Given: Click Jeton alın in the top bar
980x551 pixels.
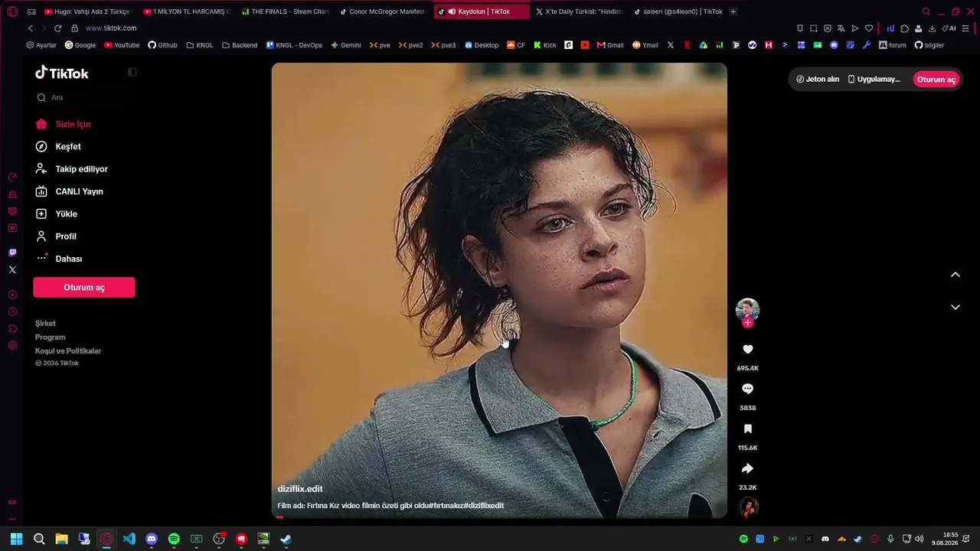Looking at the screenshot, I should pyautogui.click(x=818, y=80).
